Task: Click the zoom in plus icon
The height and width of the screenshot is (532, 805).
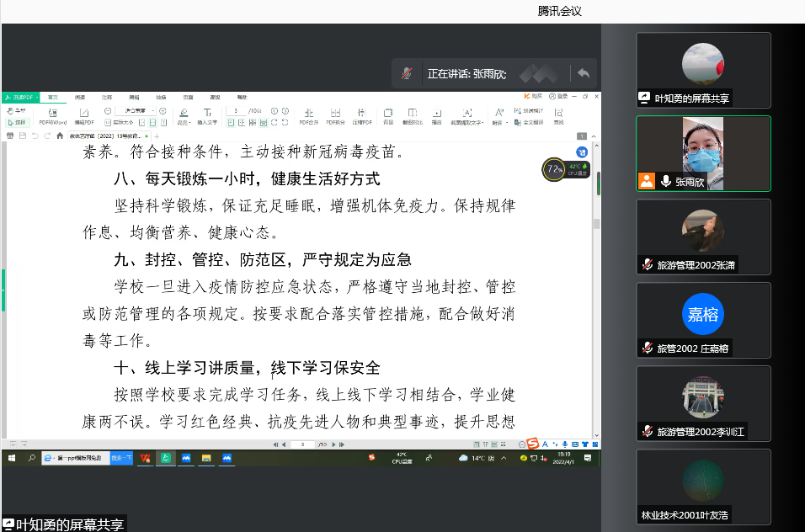Action: (163, 111)
